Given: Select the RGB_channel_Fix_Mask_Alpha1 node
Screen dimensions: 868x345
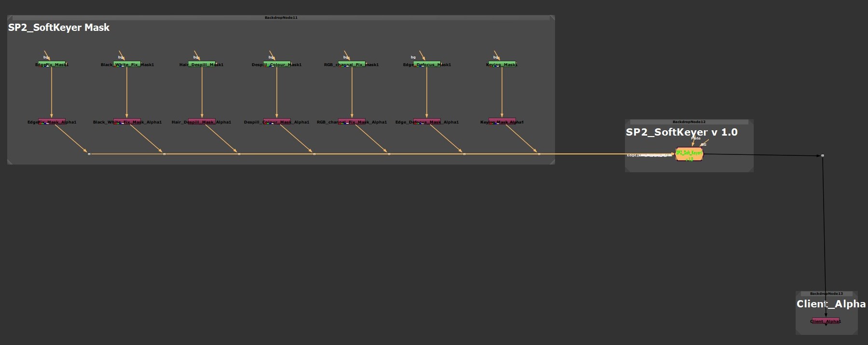Looking at the screenshot, I should [352, 122].
